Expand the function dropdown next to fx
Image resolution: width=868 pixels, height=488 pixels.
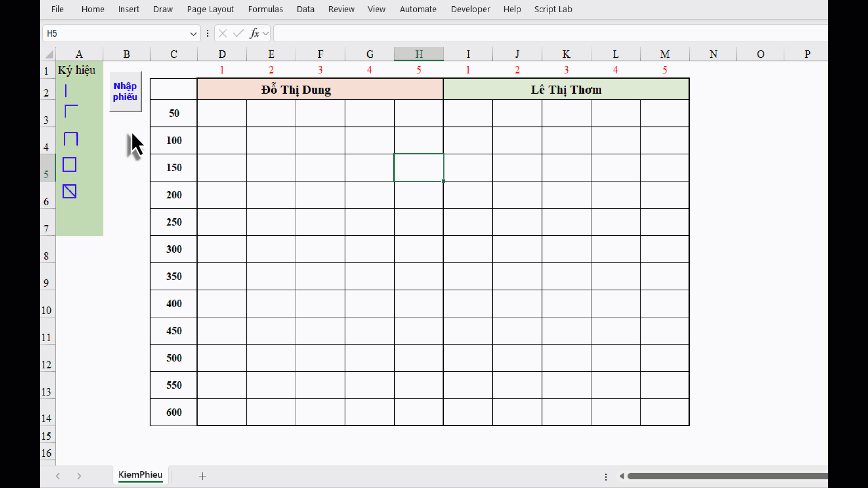coord(266,33)
